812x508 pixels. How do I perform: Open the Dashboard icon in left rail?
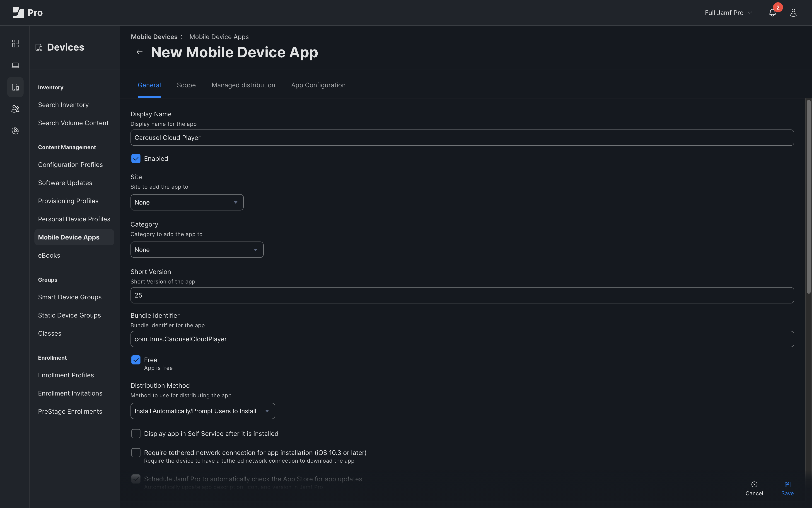(x=15, y=44)
